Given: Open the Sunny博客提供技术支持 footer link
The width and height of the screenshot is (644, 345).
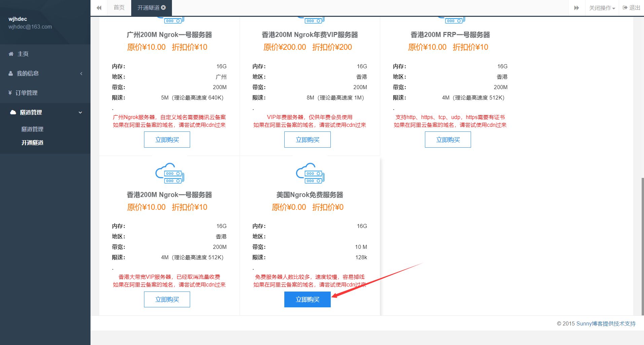Looking at the screenshot, I should [606, 323].
